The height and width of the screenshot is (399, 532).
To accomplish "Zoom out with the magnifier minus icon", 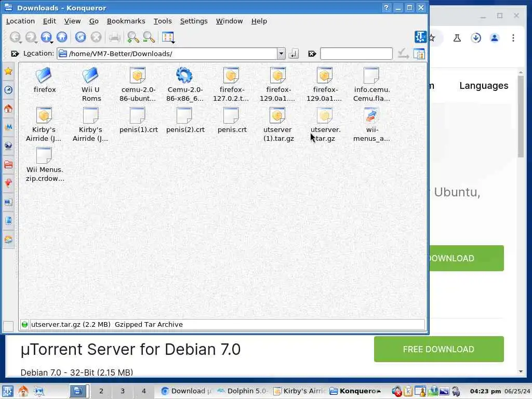I will point(149,37).
